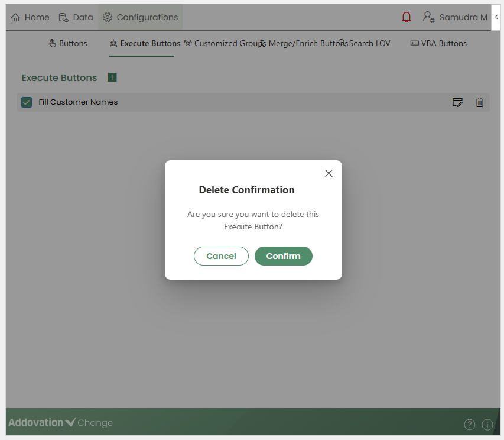This screenshot has width=504, height=440.
Task: Switch to VBA Buttons tab
Action: (x=438, y=43)
